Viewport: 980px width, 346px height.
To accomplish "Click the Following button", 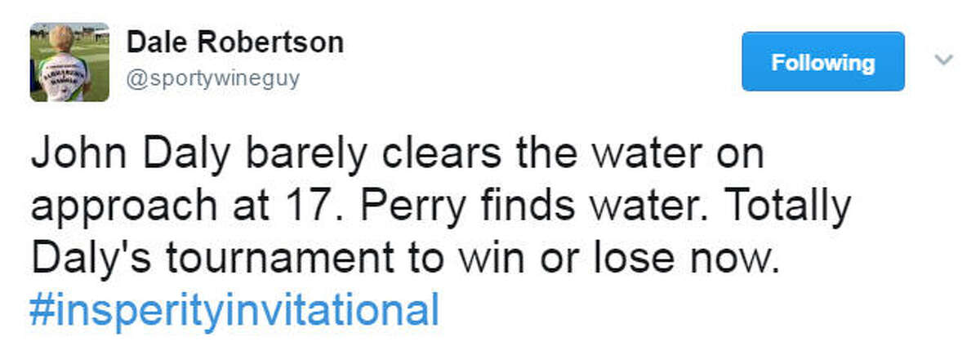I will click(x=822, y=62).
